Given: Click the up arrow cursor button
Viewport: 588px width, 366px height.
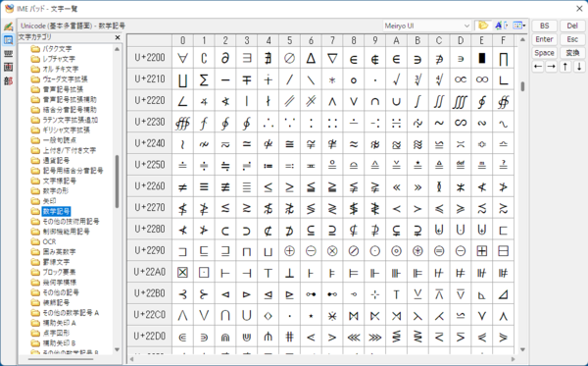Looking at the screenshot, I should tap(565, 67).
